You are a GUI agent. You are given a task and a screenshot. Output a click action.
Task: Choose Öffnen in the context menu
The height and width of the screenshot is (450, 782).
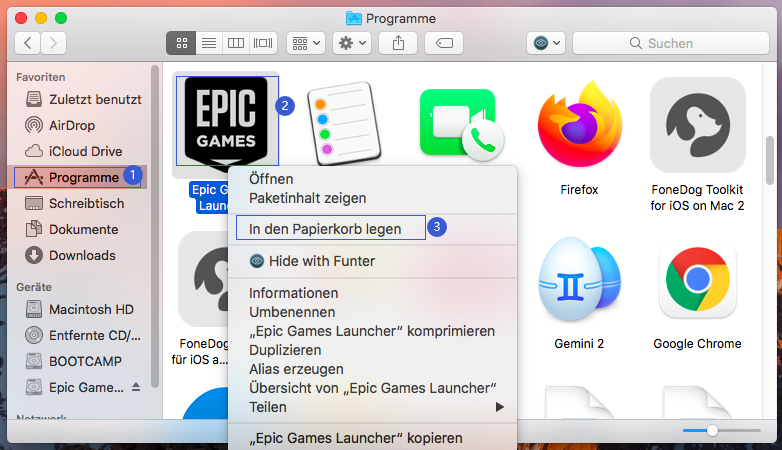coord(271,179)
